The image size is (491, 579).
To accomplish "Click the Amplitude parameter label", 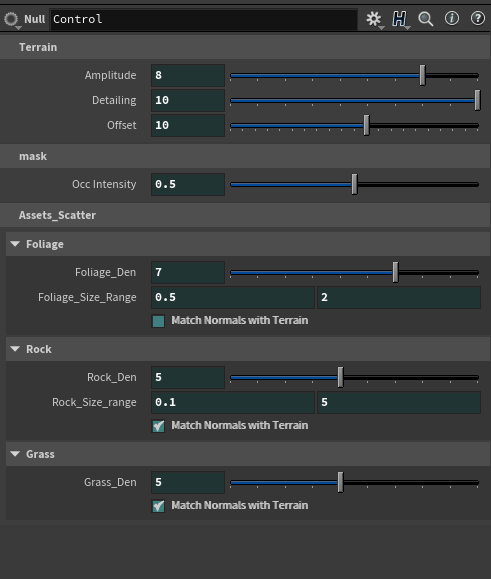I will tap(110, 75).
